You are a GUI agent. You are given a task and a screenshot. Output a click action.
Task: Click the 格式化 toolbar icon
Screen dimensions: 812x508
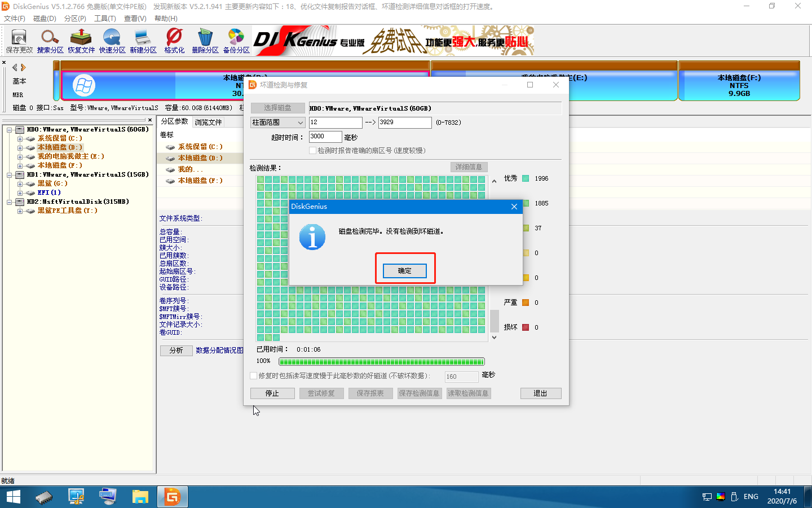174,41
